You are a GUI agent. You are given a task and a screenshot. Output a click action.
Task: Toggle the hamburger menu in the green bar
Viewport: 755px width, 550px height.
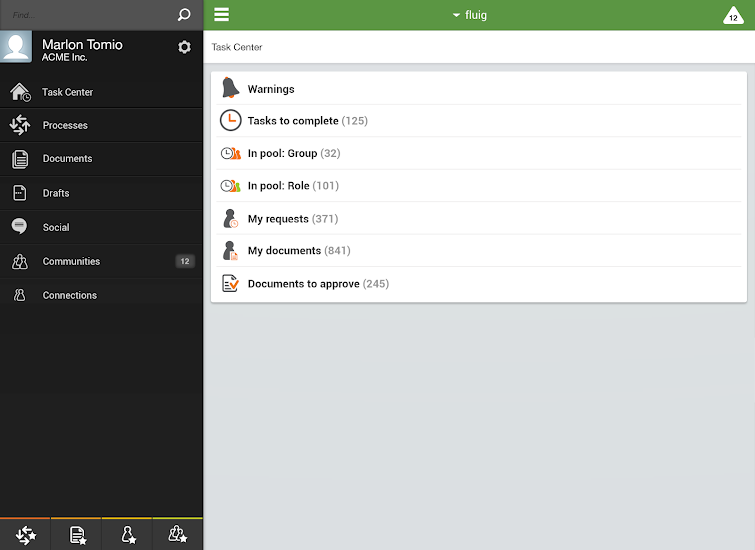coord(221,15)
